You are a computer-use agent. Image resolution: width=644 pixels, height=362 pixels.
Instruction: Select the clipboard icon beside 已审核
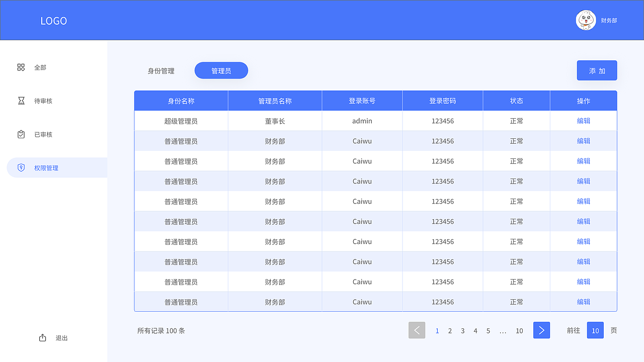pos(21,134)
